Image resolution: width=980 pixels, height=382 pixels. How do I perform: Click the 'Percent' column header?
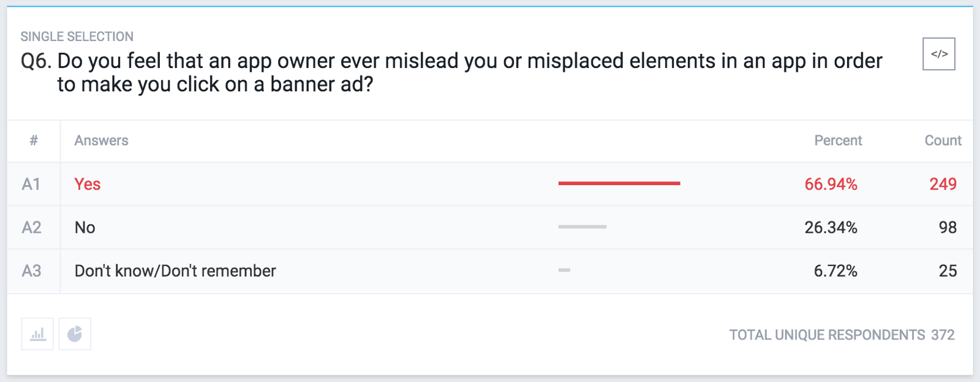pyautogui.click(x=837, y=140)
